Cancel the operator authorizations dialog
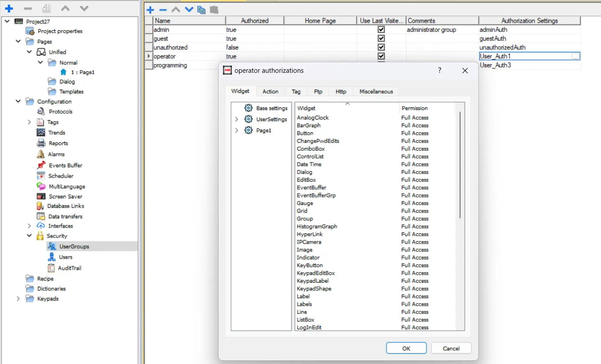This screenshot has height=364, width=601. 451,348
